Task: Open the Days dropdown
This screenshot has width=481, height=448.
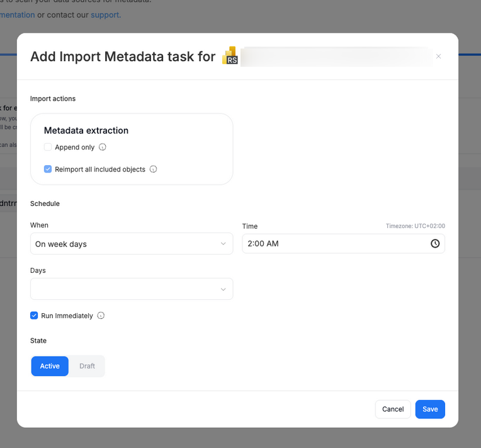Action: (x=132, y=289)
